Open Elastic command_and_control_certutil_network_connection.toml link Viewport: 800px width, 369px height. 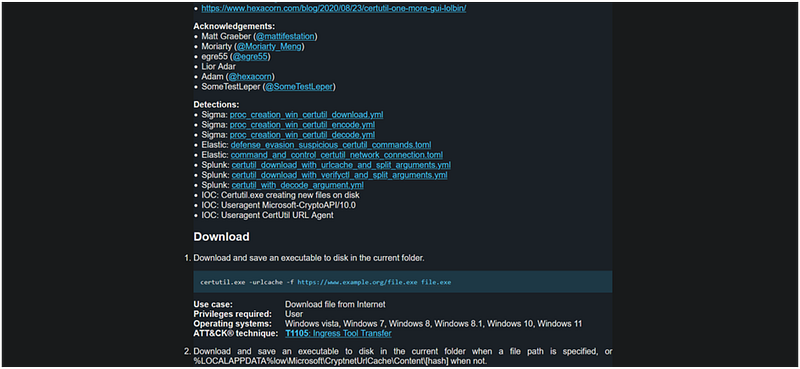pos(337,155)
